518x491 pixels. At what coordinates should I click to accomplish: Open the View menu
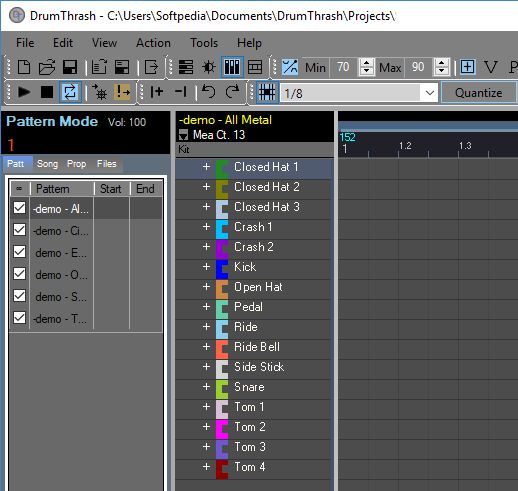pos(104,43)
